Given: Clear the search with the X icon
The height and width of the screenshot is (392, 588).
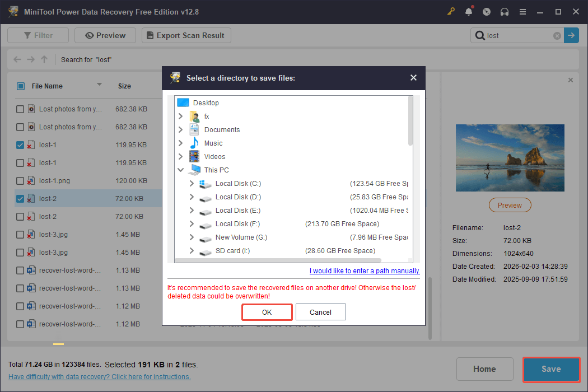Looking at the screenshot, I should 557,35.
